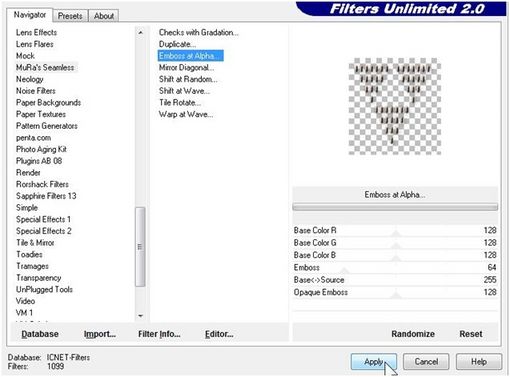Select the MuRa's Seamless filter category

click(45, 67)
